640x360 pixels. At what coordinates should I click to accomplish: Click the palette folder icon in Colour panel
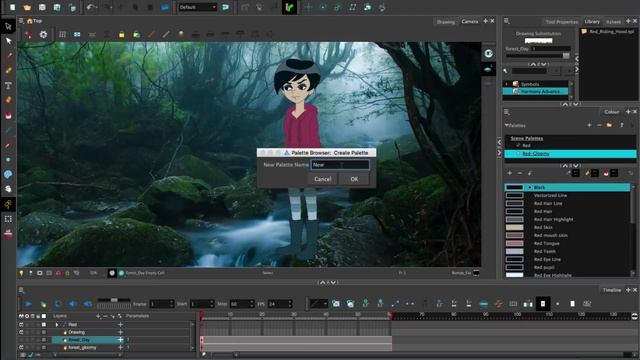click(609, 125)
